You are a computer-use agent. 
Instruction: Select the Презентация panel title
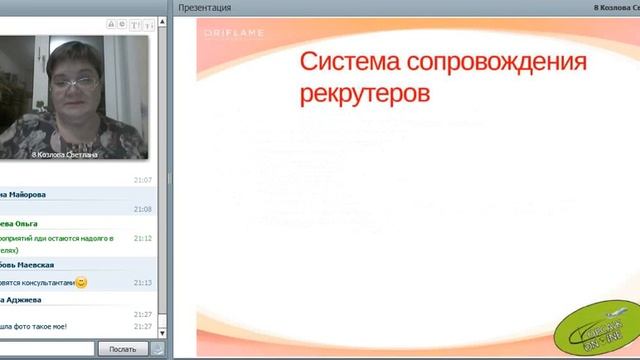[204, 8]
